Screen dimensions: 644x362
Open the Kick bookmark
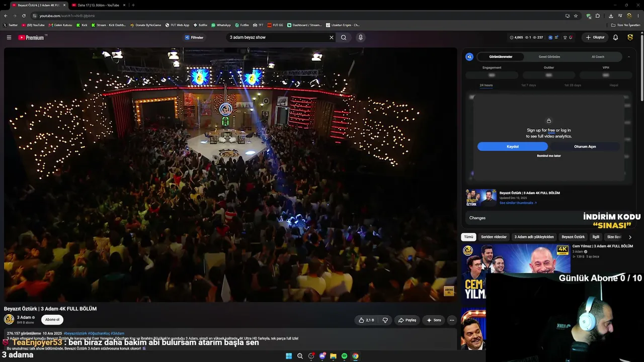coord(82,25)
